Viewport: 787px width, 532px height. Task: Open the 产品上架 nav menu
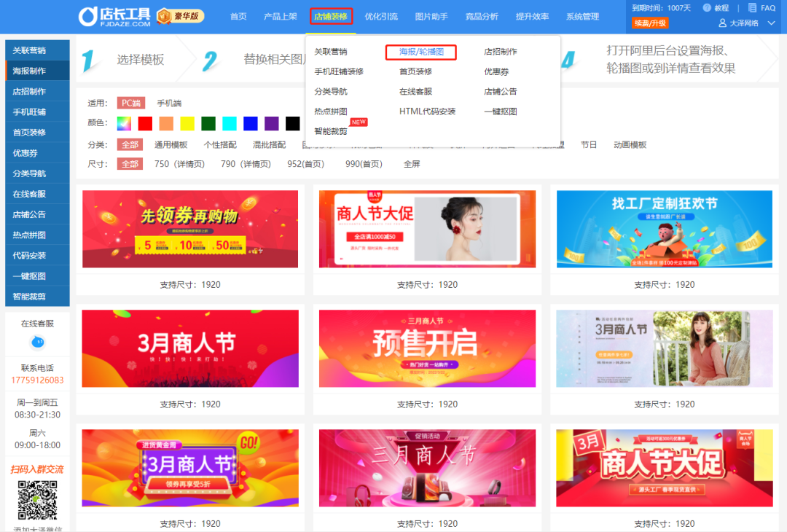[x=280, y=17]
